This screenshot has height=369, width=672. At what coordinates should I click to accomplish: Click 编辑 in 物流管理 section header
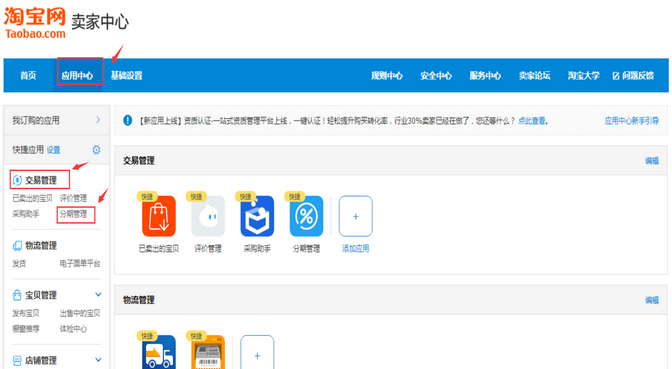pyautogui.click(x=652, y=300)
